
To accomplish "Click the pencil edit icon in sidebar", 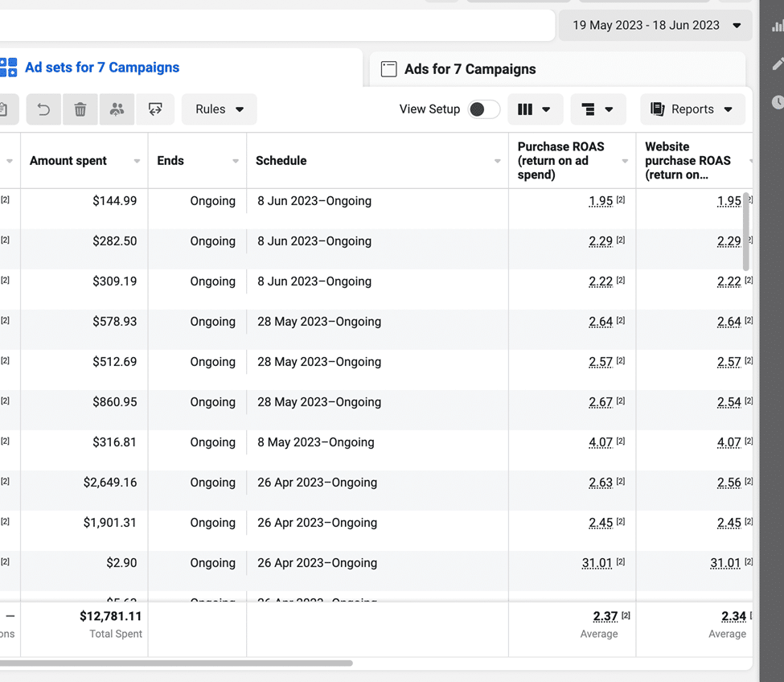I will (x=778, y=64).
